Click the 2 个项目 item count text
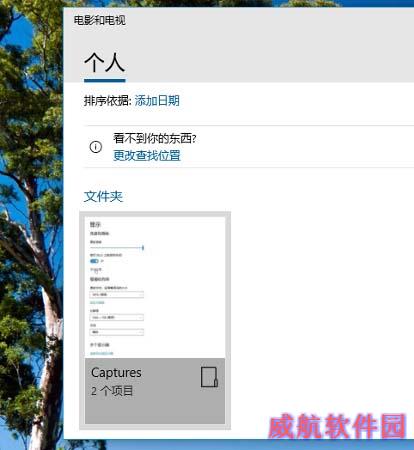 point(112,391)
